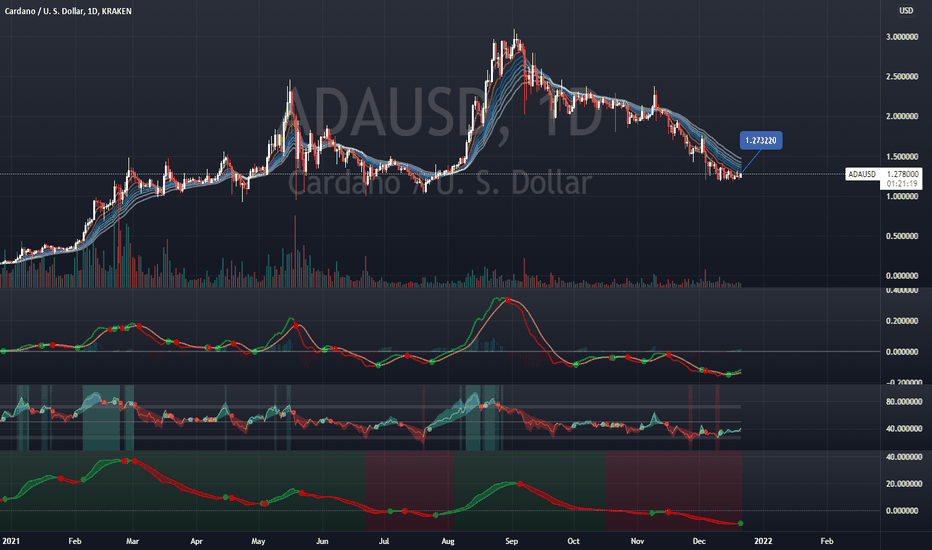Click the 0.200000 MACD axis label
The image size is (932, 550).
(902, 321)
